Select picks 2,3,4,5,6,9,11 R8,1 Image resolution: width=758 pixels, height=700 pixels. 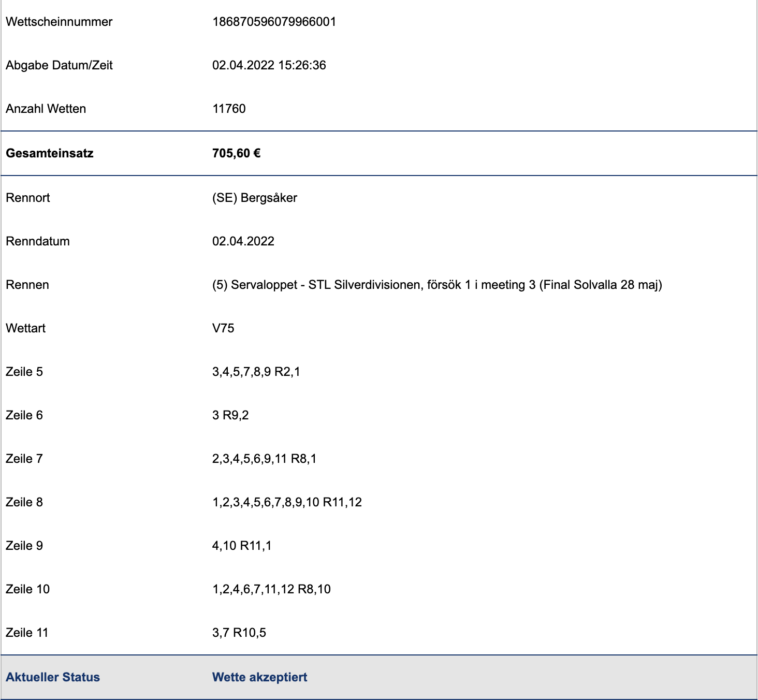click(265, 459)
